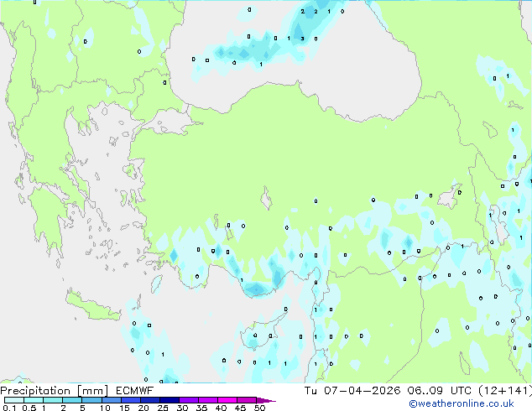Select the 5–10 mm blue legend swatch
The width and height of the screenshot is (532, 411).
91,400
